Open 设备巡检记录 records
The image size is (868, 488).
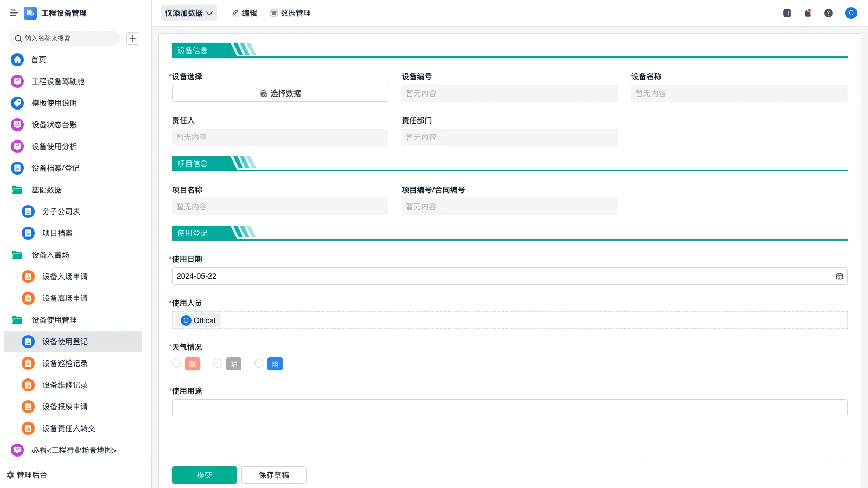click(x=65, y=363)
